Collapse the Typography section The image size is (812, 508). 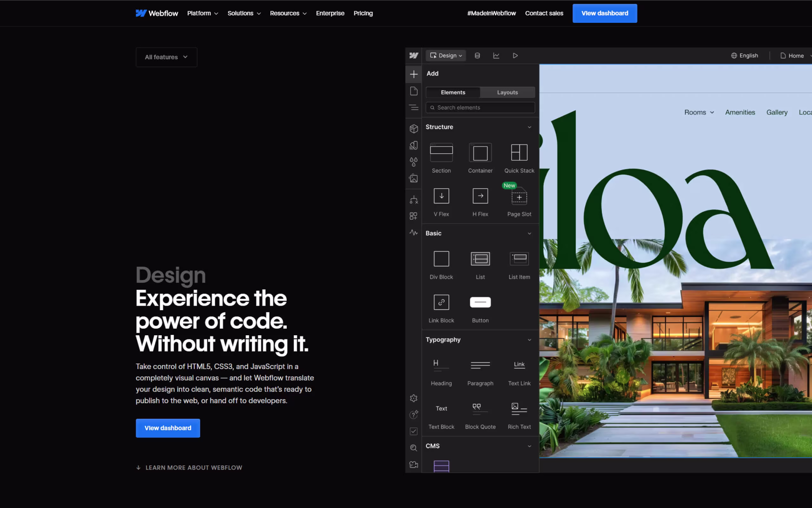(529, 340)
